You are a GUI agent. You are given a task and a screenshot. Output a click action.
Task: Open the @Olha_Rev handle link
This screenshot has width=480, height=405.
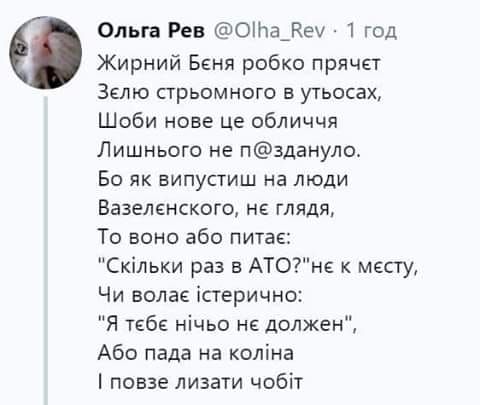click(269, 31)
